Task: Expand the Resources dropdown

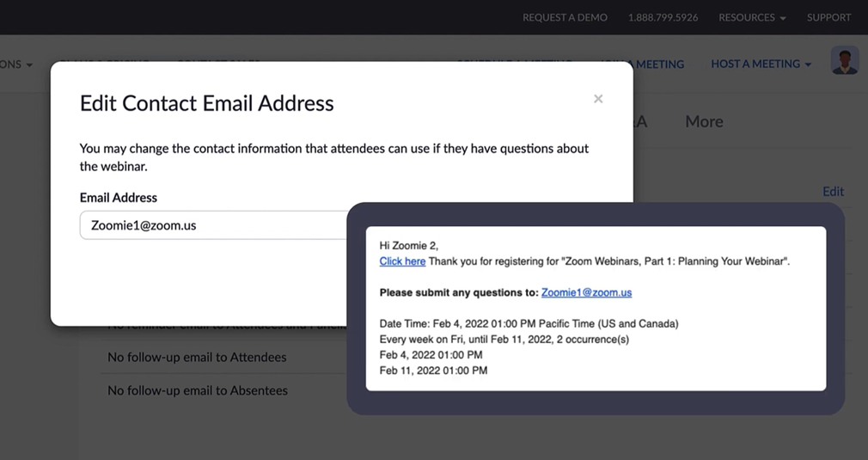Action: pyautogui.click(x=752, y=18)
